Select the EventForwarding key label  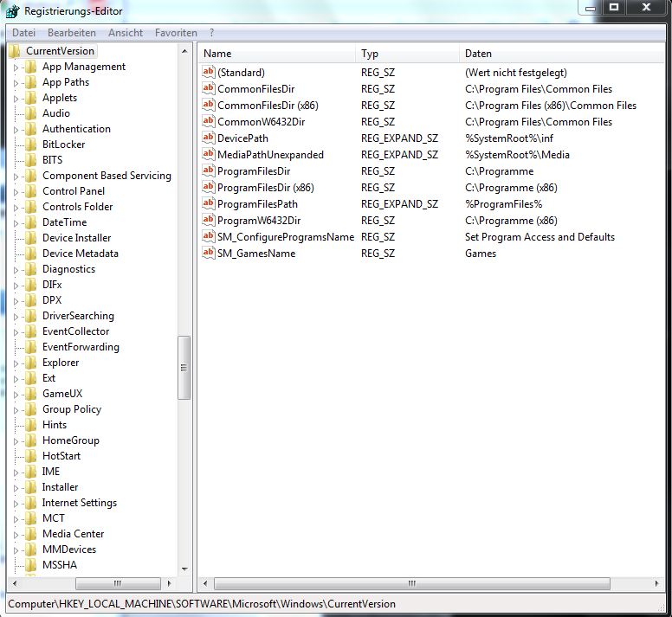tap(81, 347)
